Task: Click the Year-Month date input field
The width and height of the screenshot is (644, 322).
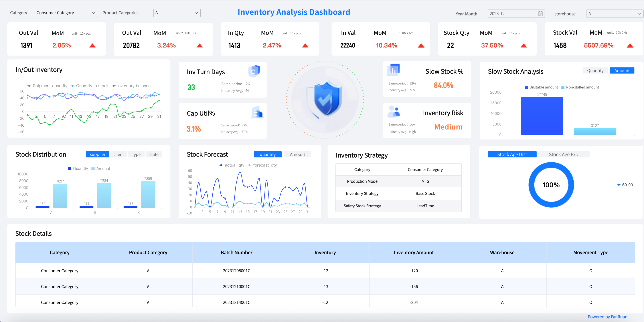Action: pos(510,14)
